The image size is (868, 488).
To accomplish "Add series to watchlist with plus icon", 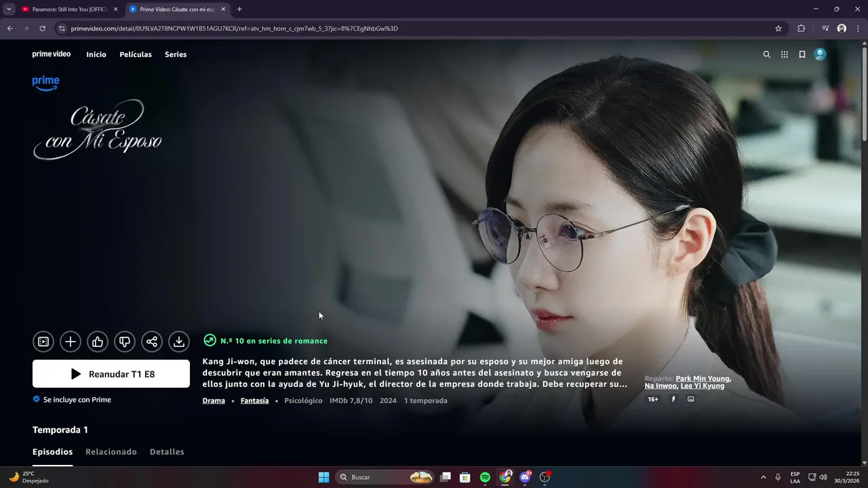I will (71, 342).
